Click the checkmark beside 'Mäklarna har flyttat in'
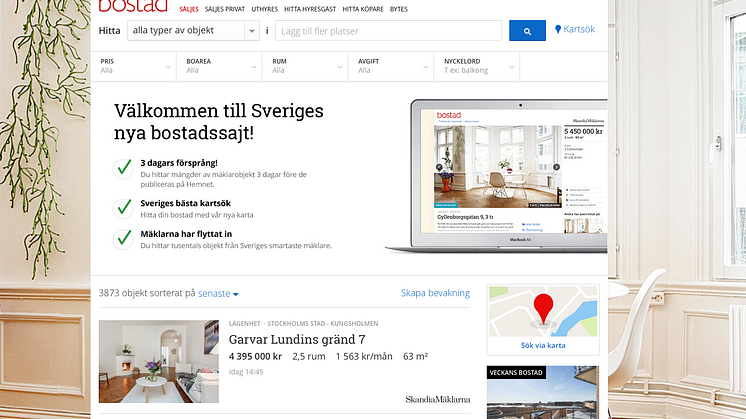The image size is (746, 419). (x=123, y=239)
